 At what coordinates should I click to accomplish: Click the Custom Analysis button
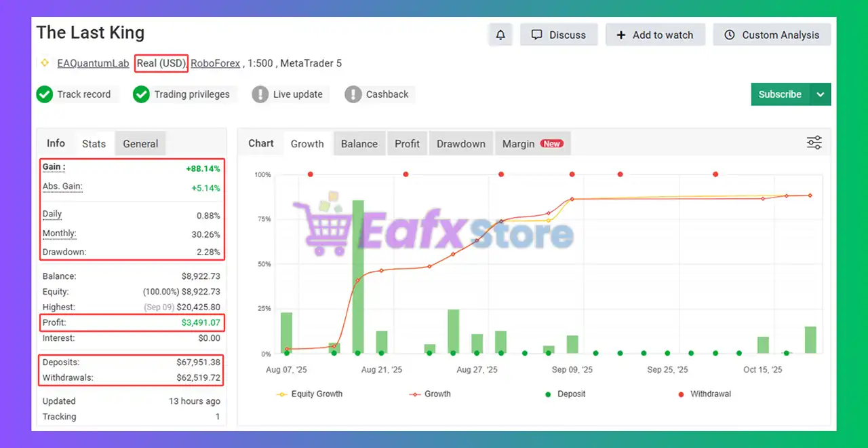tap(772, 35)
